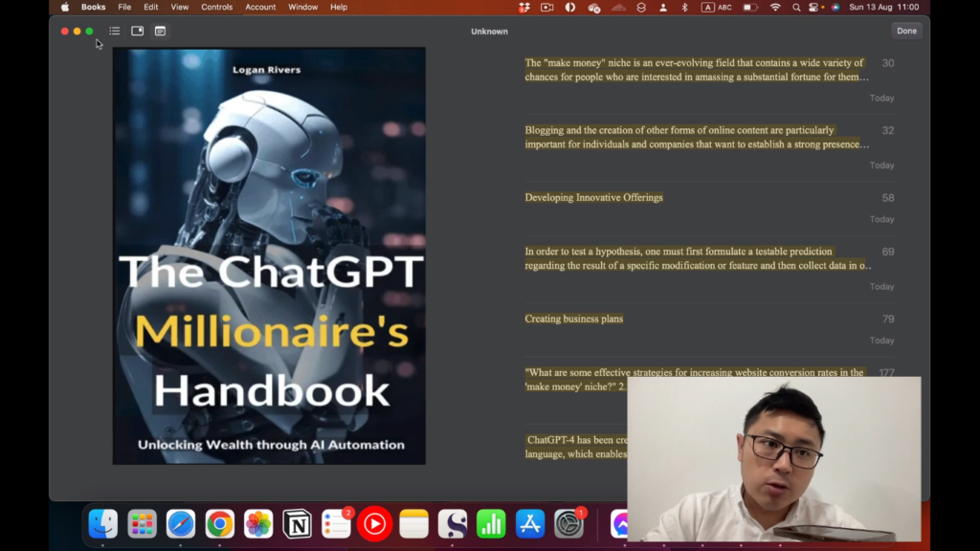Open Photos from the Dock
This screenshot has width=980, height=551.
click(258, 523)
